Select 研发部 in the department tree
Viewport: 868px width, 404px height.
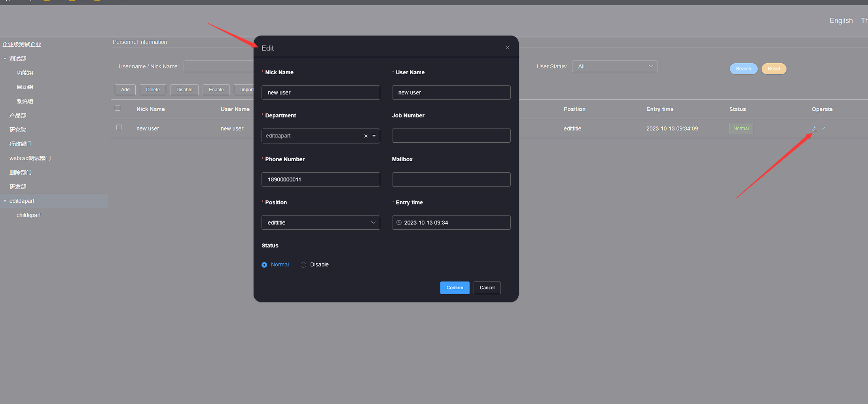(18, 187)
